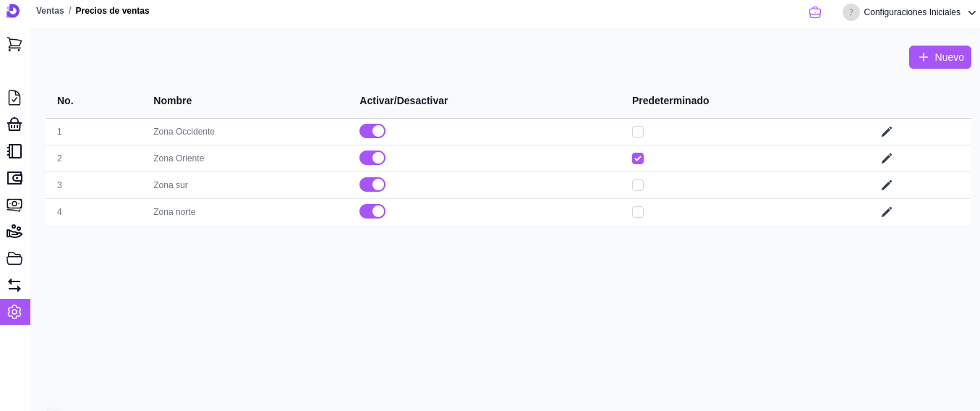
Task: Click the pencil icon for Zona norte
Action: [887, 212]
